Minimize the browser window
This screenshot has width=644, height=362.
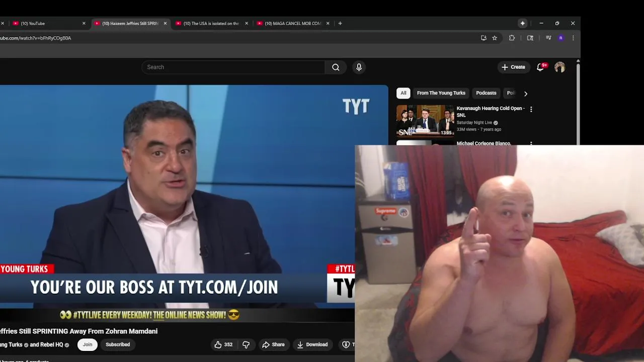[x=541, y=23]
